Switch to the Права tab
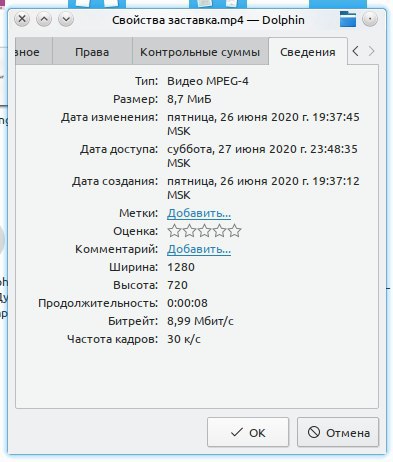Viewport: 393px width, 462px height. coord(92,52)
